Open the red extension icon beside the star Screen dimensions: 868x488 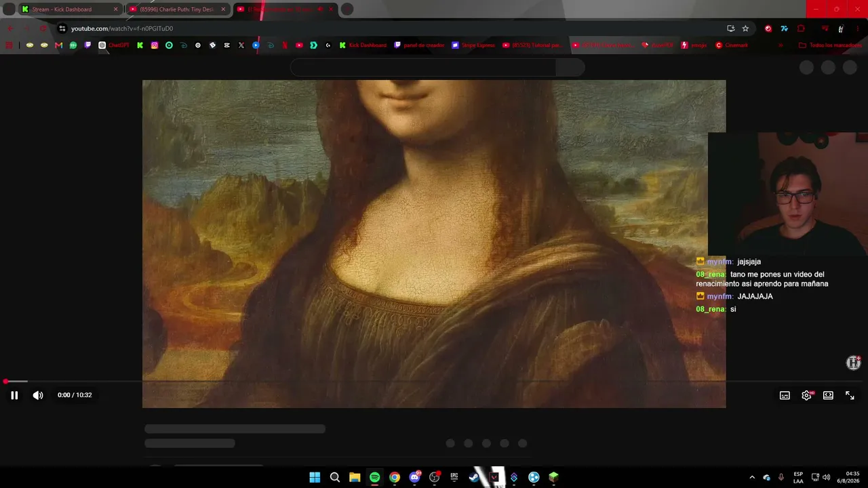click(x=768, y=28)
